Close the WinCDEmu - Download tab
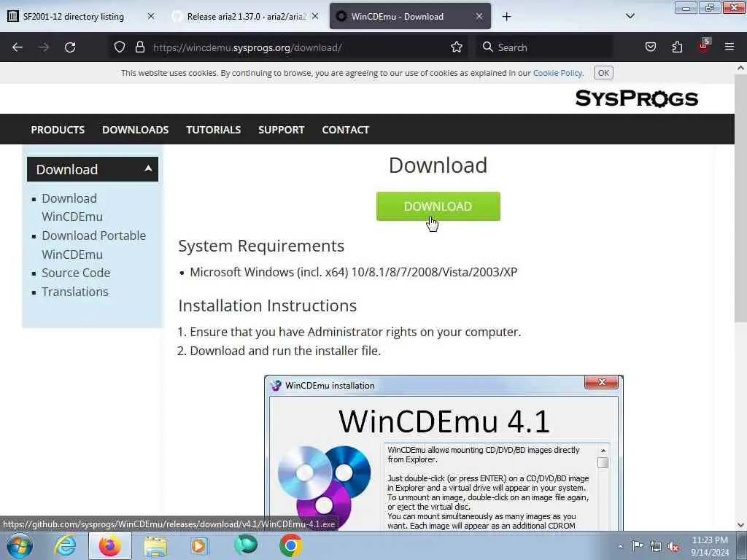Image resolution: width=747 pixels, height=560 pixels. (x=479, y=16)
